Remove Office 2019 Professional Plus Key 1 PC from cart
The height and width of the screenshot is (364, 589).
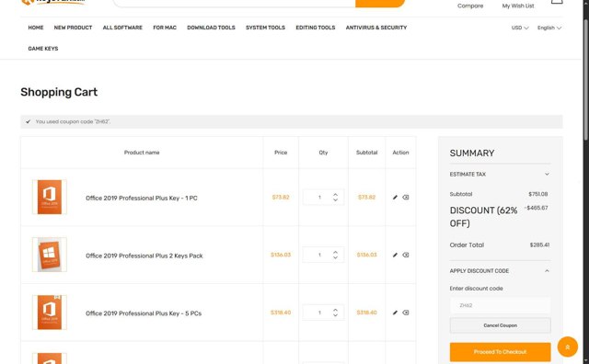click(x=406, y=198)
